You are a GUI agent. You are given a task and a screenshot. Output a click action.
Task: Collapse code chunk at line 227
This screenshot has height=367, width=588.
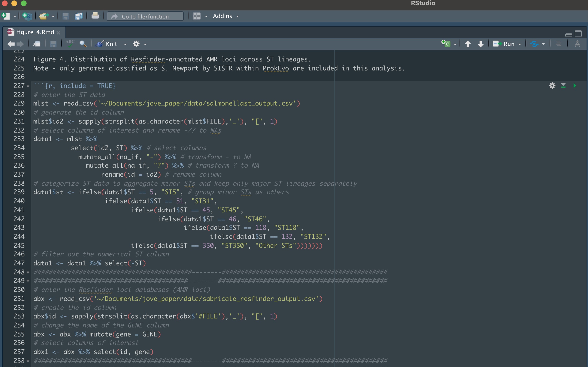(x=28, y=86)
